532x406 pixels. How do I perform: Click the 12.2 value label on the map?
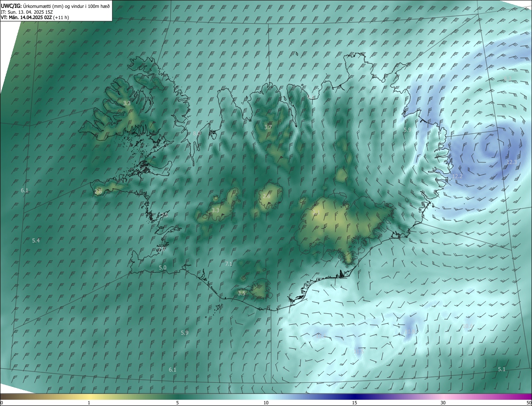click(x=457, y=176)
